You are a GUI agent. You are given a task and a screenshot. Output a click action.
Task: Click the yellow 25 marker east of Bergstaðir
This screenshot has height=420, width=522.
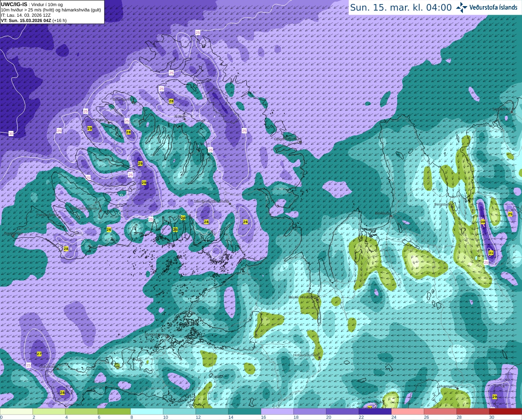point(510,214)
